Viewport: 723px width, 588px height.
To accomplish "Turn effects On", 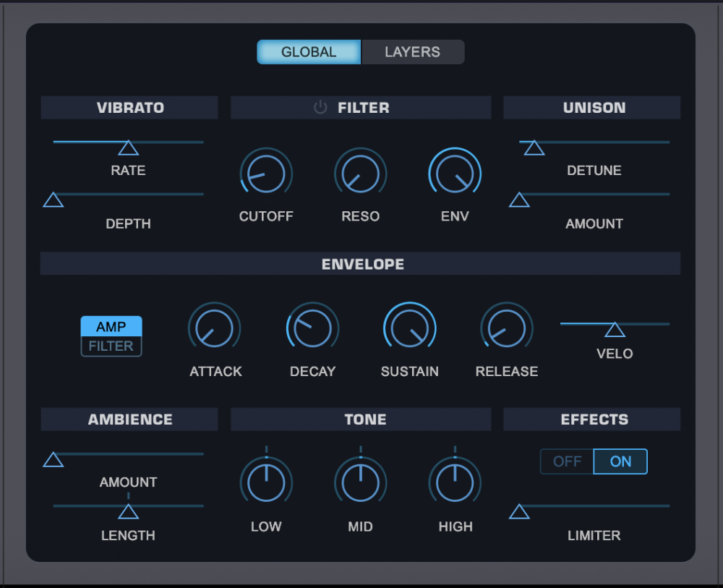I will coord(620,461).
